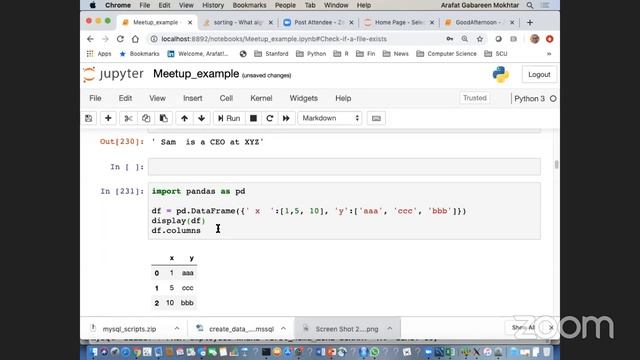The height and width of the screenshot is (360, 640).
Task: Open the Insert menu
Action: pos(193,98)
